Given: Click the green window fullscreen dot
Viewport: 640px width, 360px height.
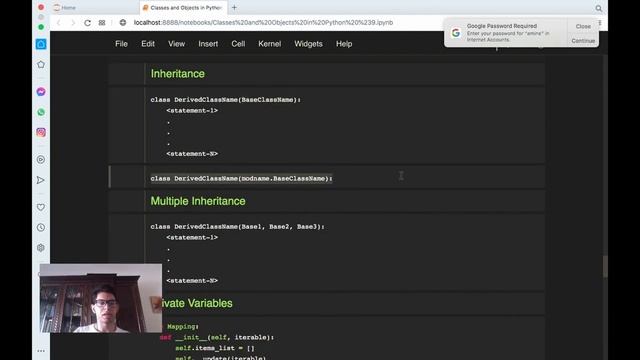Looking at the screenshot, I should (x=41, y=27).
